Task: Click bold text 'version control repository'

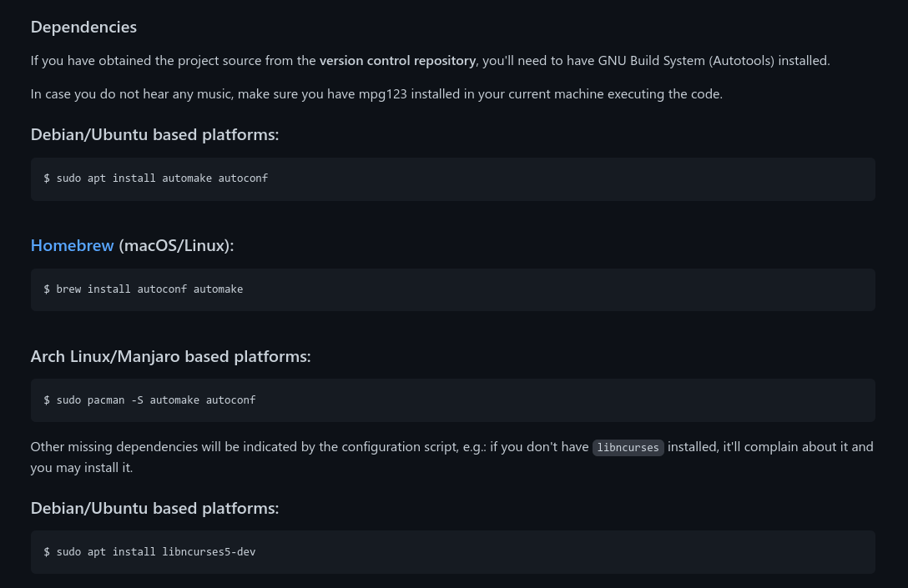Action: tap(397, 61)
